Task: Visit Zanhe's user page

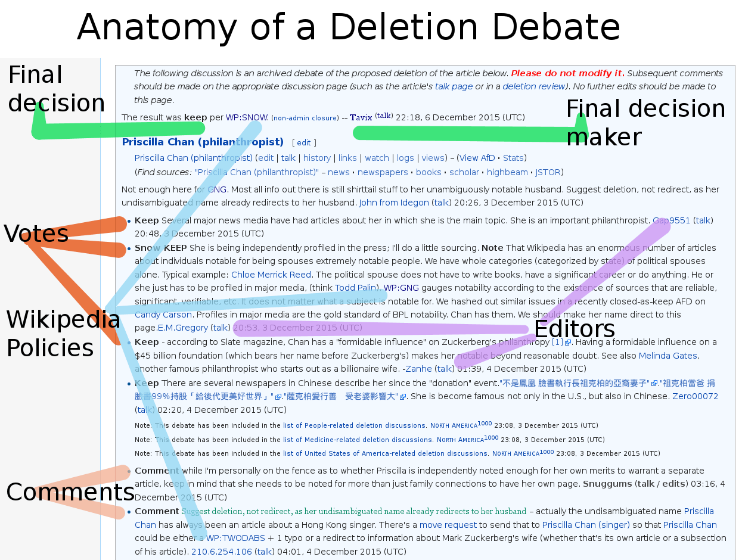Action: coord(418,369)
